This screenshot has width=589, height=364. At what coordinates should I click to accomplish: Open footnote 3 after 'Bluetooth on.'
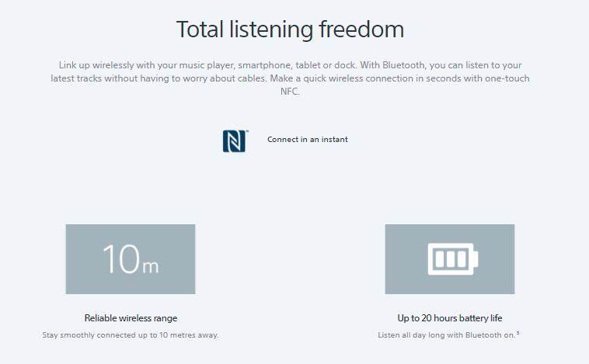[x=518, y=334]
